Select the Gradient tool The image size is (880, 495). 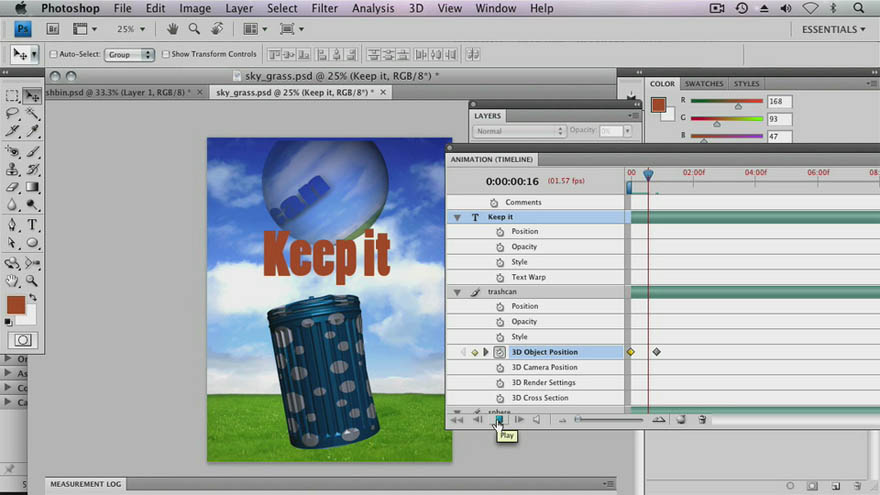click(32, 187)
